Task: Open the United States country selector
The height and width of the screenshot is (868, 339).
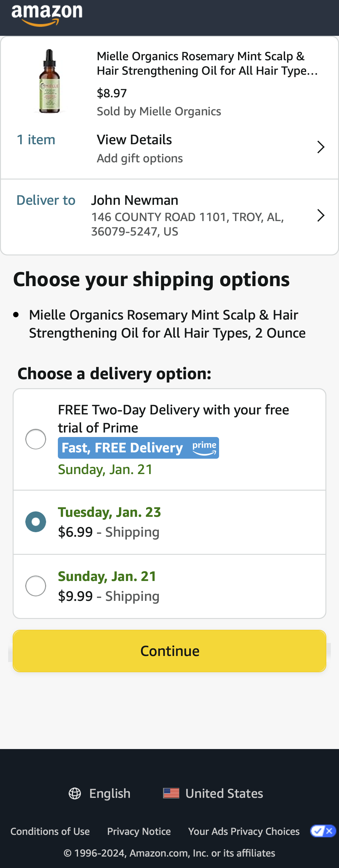Action: click(224, 794)
